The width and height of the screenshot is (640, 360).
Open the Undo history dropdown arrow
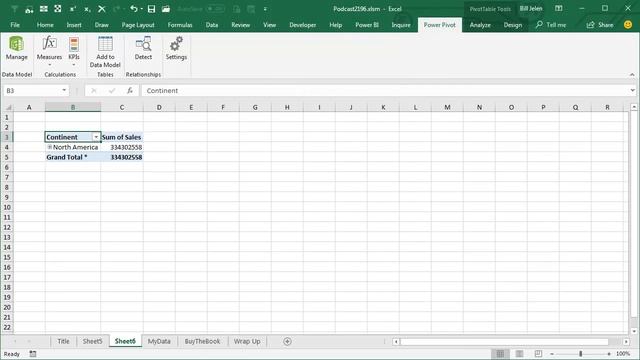tap(141, 9)
